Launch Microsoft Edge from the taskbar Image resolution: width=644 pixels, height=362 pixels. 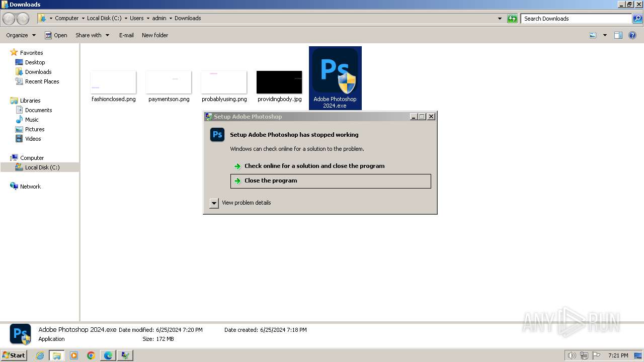tap(108, 355)
